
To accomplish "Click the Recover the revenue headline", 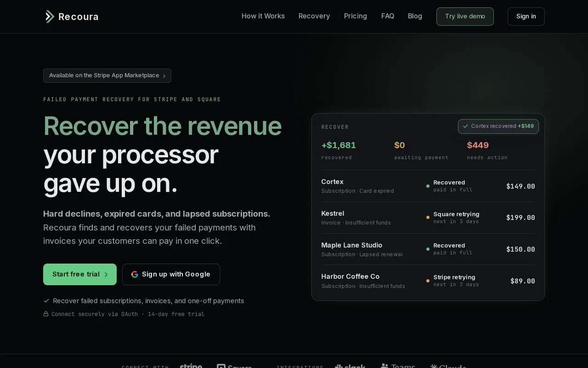I will 162,126.
